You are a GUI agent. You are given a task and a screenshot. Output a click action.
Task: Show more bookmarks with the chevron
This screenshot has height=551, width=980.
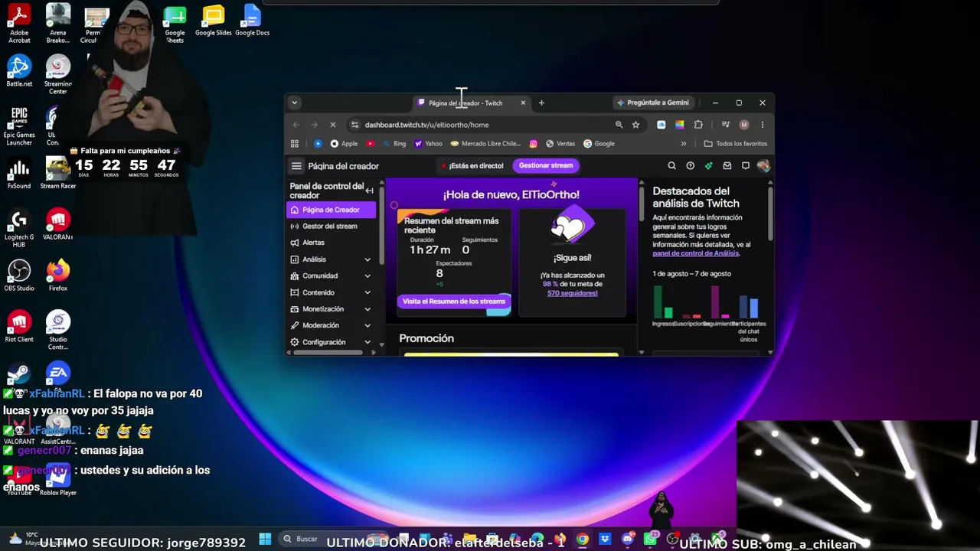pyautogui.click(x=684, y=144)
